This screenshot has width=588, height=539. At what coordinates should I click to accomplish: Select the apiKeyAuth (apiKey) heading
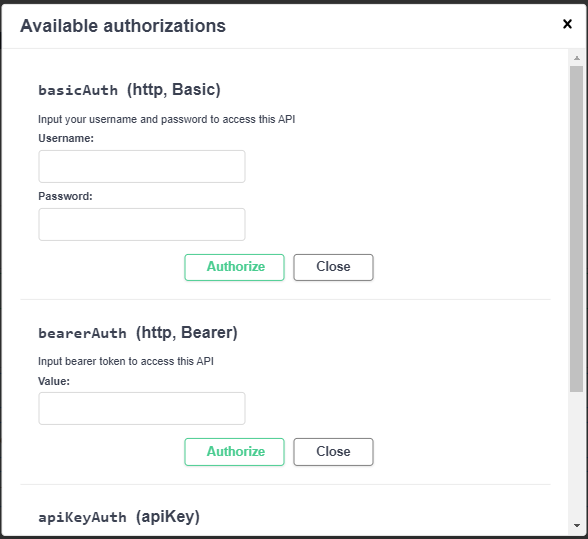pyautogui.click(x=119, y=517)
